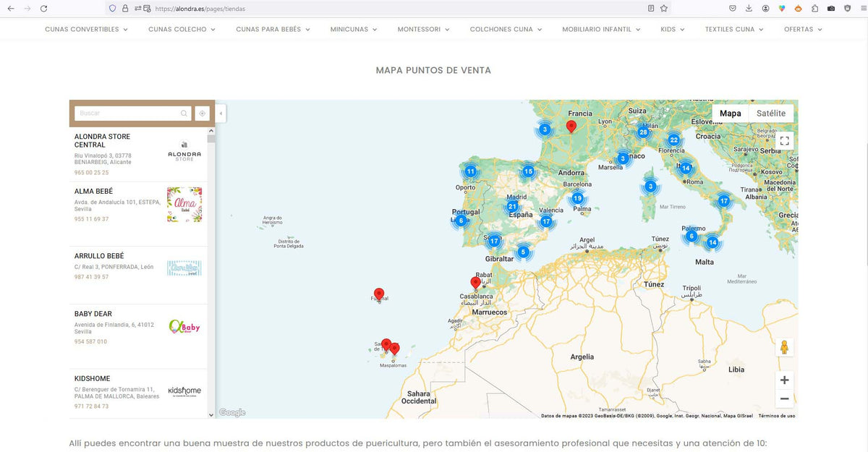This screenshot has height=452, width=868.
Task: Bookmark this page with star icon
Action: (663, 8)
